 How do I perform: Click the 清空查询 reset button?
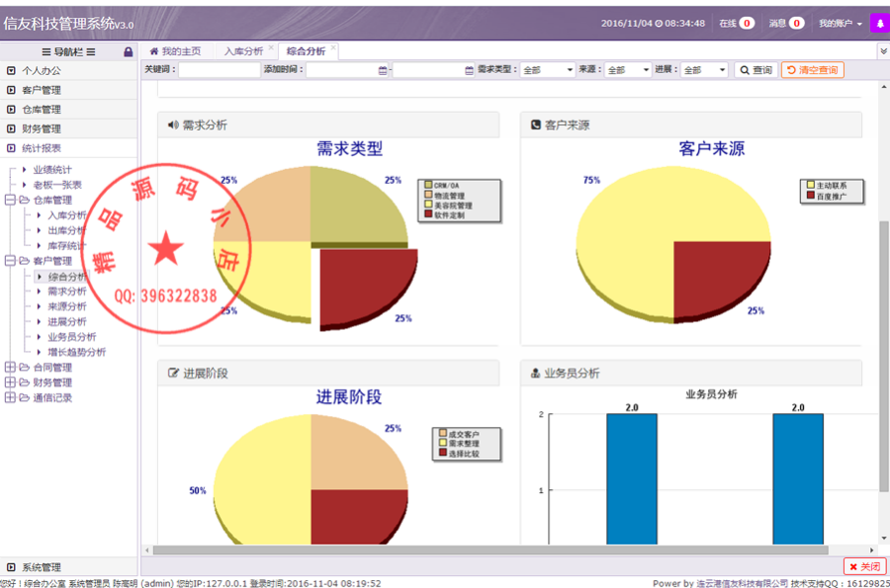(x=812, y=70)
